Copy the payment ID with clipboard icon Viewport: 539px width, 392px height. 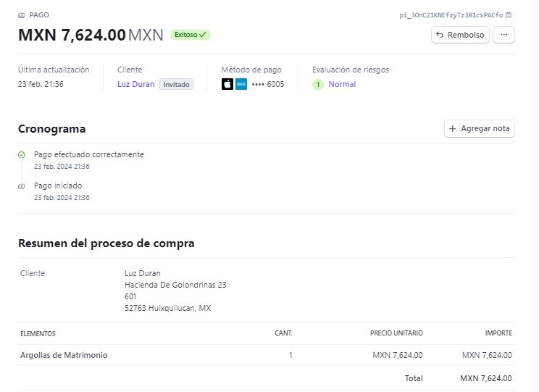pos(509,14)
